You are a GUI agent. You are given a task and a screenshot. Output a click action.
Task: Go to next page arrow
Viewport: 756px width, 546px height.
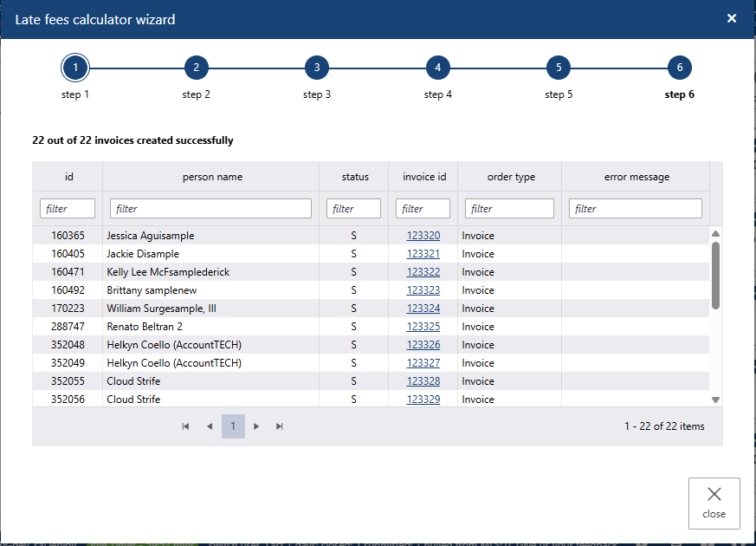[256, 426]
